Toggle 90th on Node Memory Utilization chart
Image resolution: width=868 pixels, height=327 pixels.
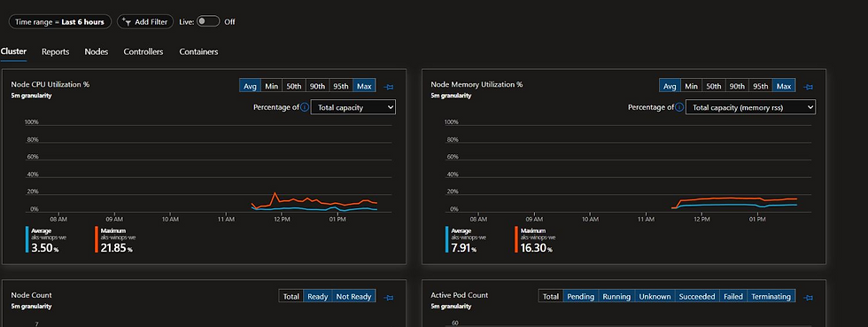click(737, 86)
